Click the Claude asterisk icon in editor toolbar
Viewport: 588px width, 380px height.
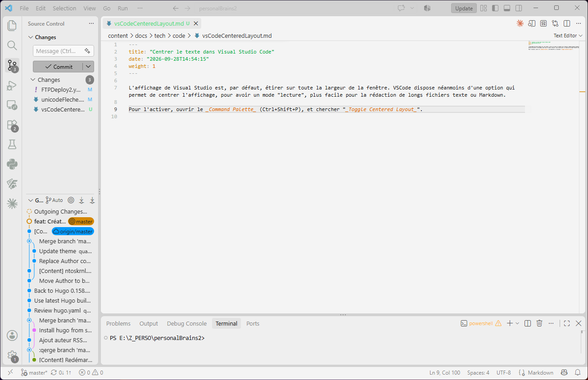point(520,23)
